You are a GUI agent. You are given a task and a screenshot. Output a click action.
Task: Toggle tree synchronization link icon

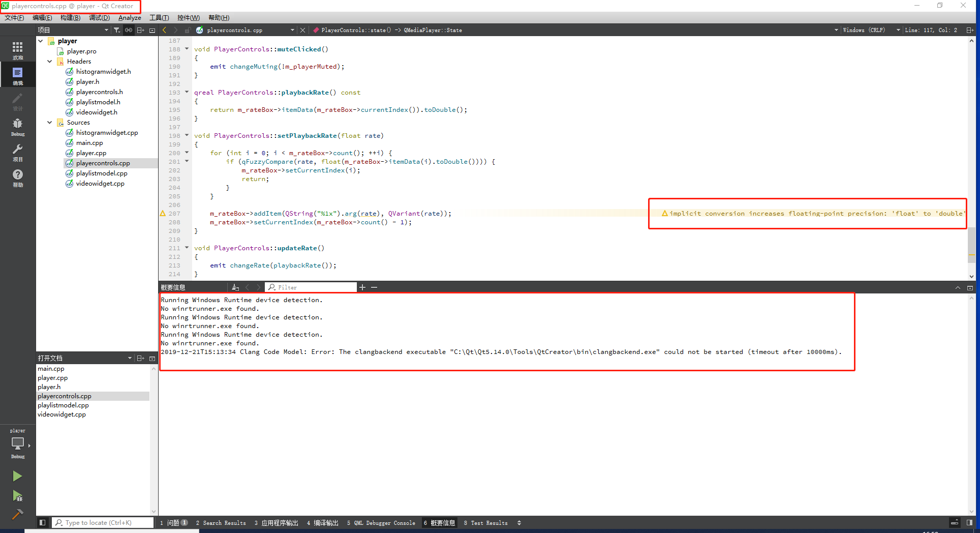129,30
